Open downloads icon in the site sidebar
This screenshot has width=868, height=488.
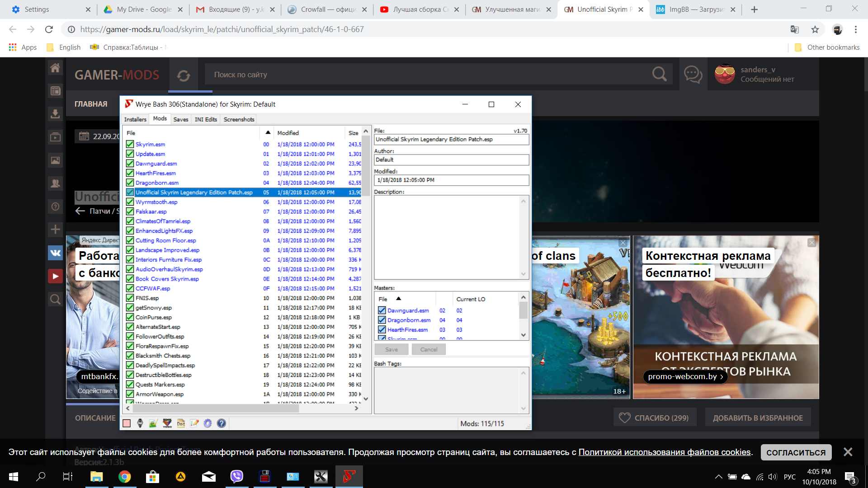click(55, 114)
